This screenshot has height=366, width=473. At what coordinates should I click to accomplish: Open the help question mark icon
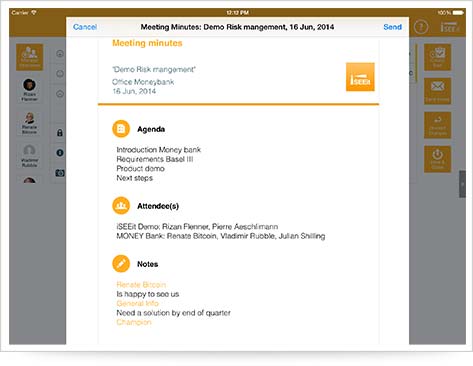click(x=421, y=27)
